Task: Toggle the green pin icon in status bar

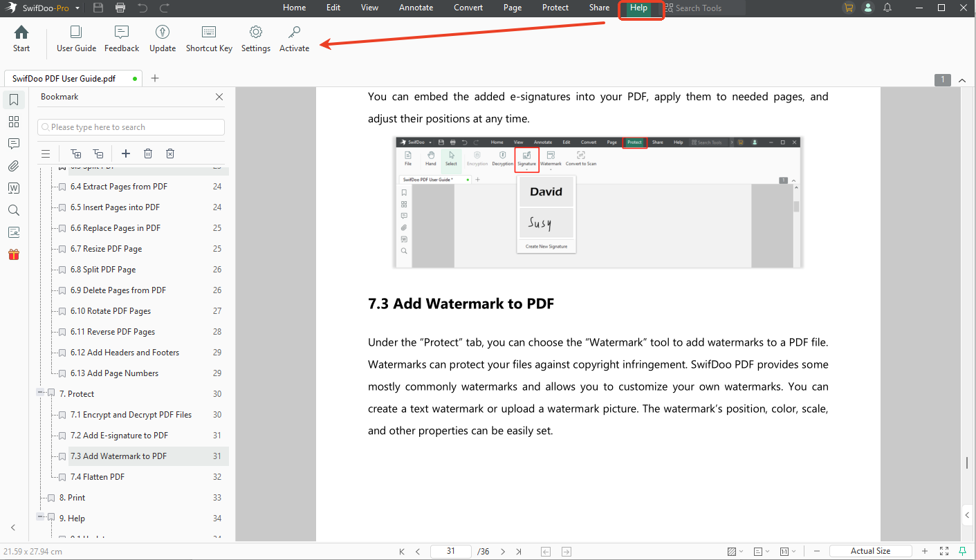Action: point(962,551)
